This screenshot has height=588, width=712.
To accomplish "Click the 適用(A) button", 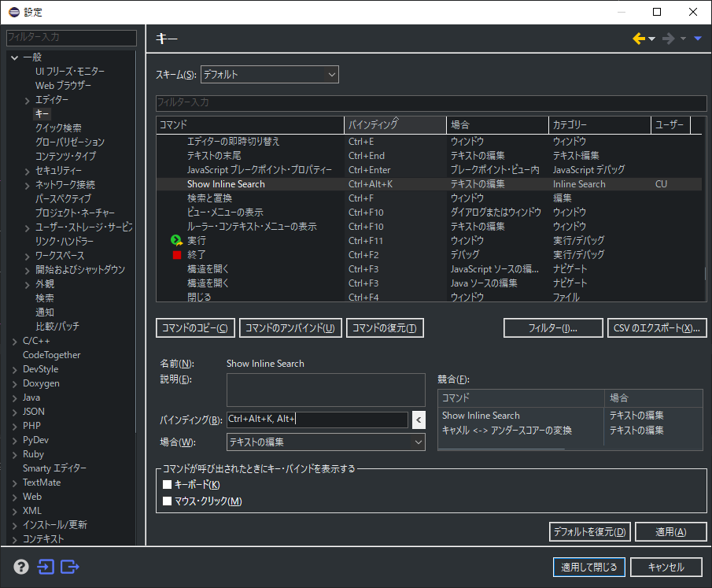I will click(x=670, y=531).
